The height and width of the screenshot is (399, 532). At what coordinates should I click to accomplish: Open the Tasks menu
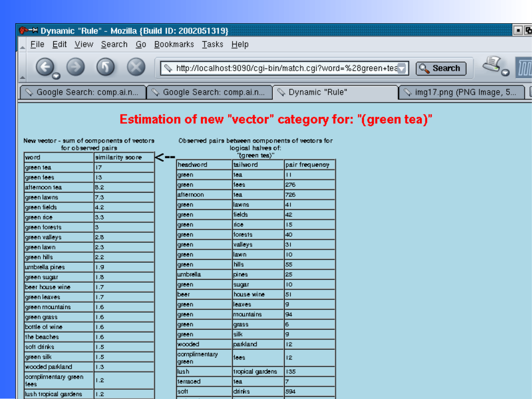212,45
